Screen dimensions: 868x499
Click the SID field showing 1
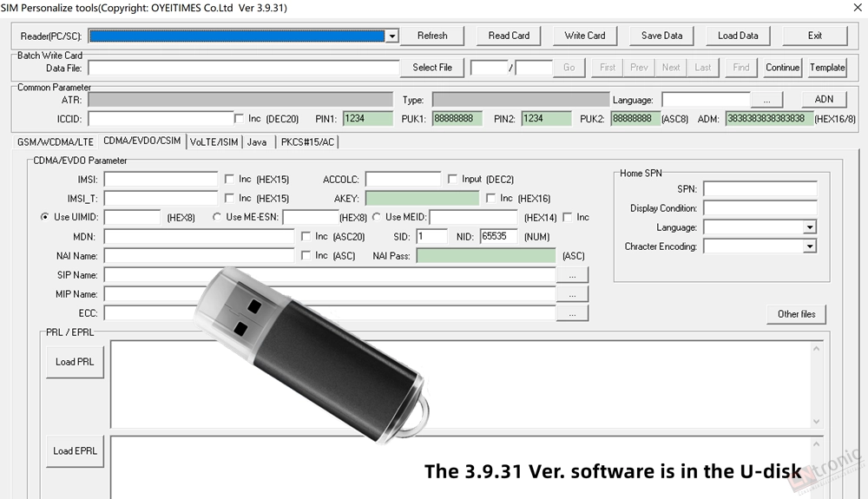pyautogui.click(x=431, y=237)
